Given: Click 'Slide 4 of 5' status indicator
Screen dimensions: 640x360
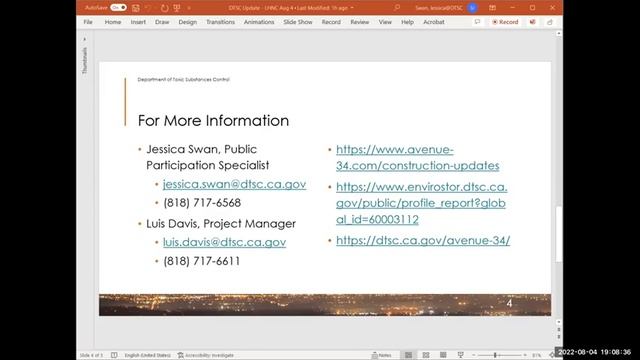Looking at the screenshot, I should tap(91, 356).
